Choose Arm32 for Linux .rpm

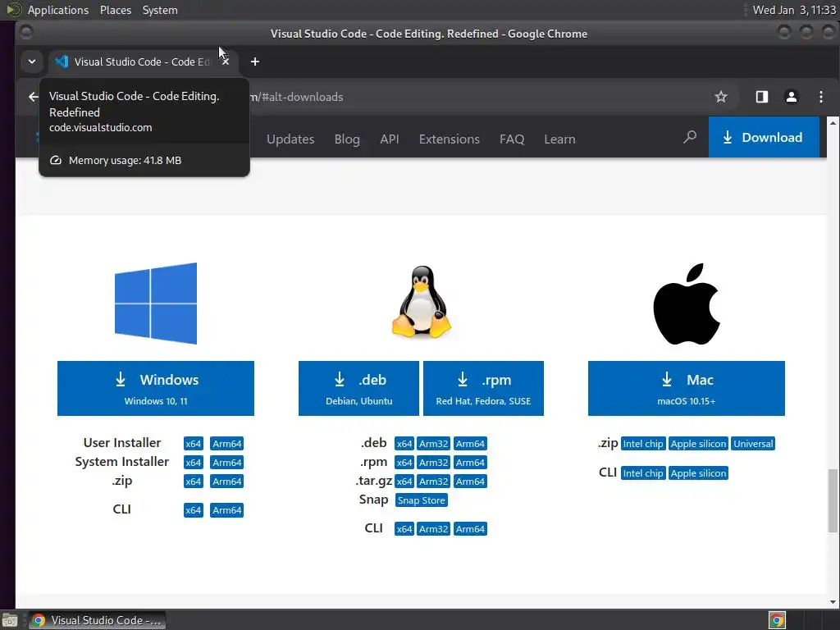point(433,463)
